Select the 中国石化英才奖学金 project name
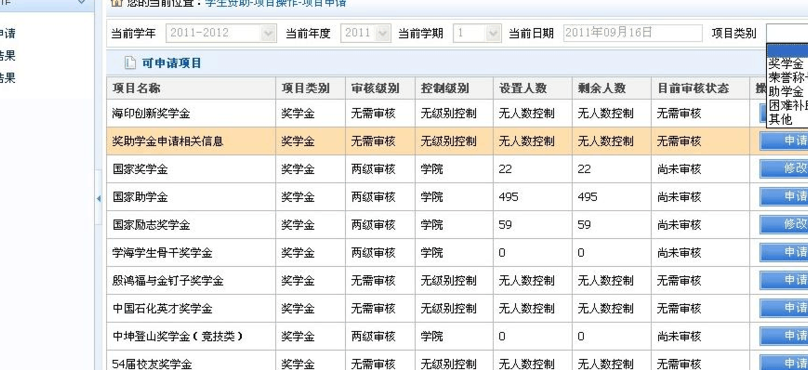 [162, 309]
